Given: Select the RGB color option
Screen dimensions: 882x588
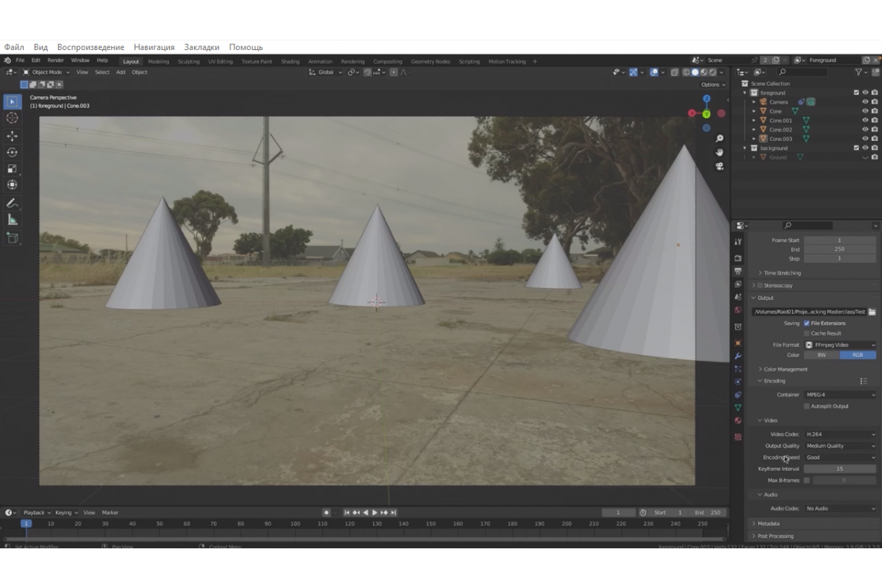Looking at the screenshot, I should (x=858, y=354).
